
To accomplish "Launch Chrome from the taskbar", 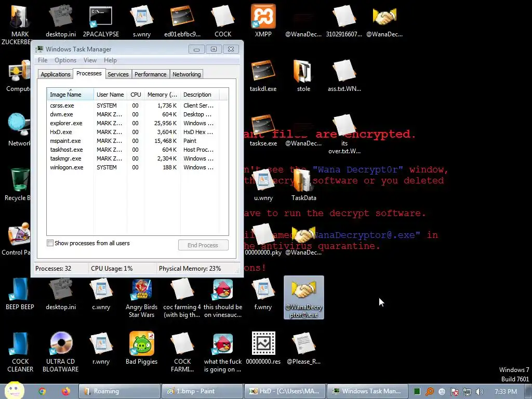I will (42, 391).
